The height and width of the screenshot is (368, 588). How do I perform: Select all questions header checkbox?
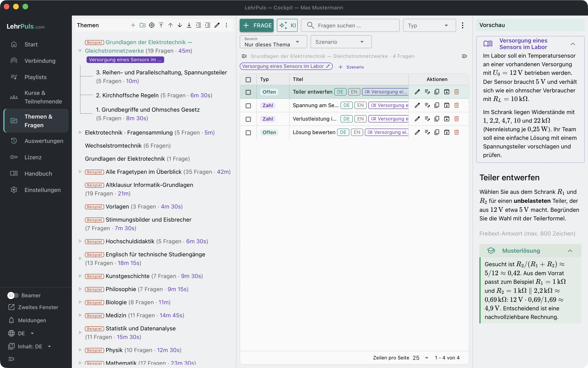point(248,80)
